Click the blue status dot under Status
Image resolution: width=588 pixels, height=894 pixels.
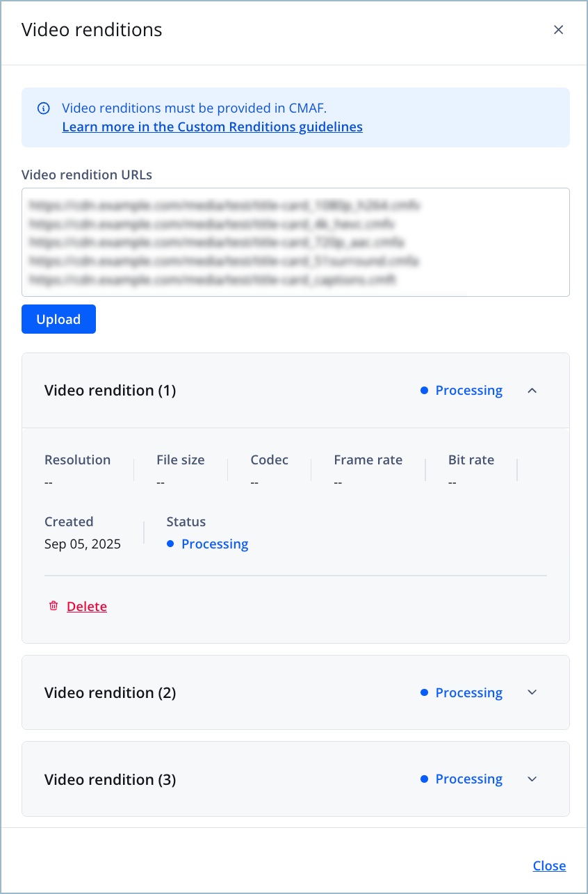(170, 544)
